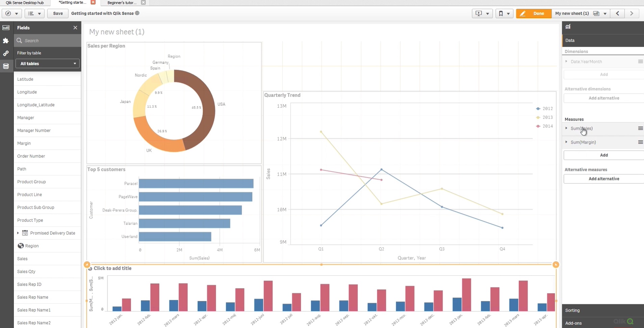Open Date.YearMonth dimension handle menu
The width and height of the screenshot is (644, 328).
(640, 61)
